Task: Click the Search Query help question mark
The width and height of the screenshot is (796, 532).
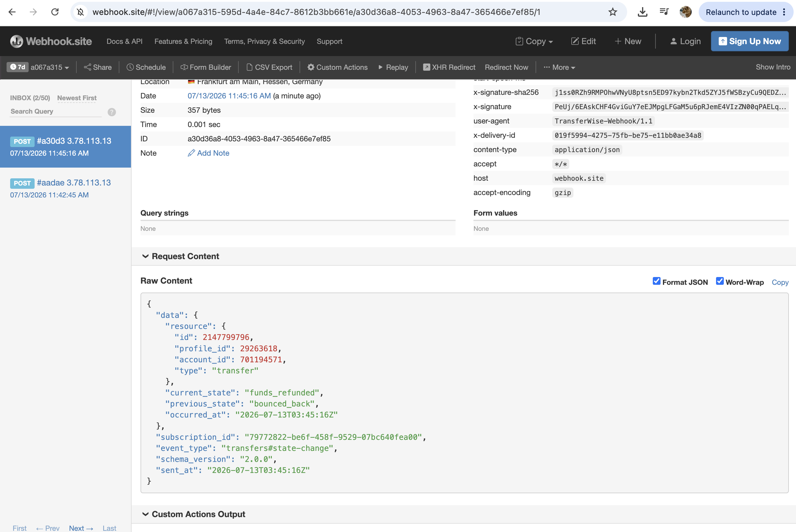Action: [x=112, y=112]
